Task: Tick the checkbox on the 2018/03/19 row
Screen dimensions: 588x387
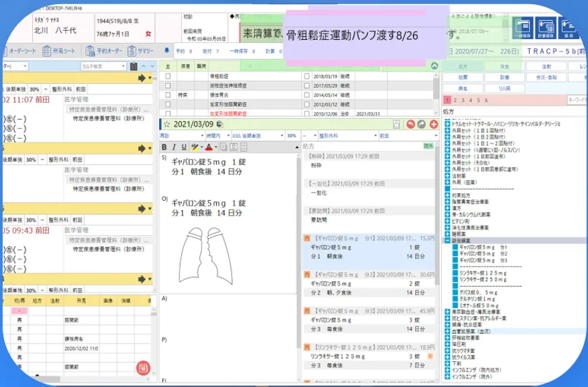Action: (x=307, y=76)
